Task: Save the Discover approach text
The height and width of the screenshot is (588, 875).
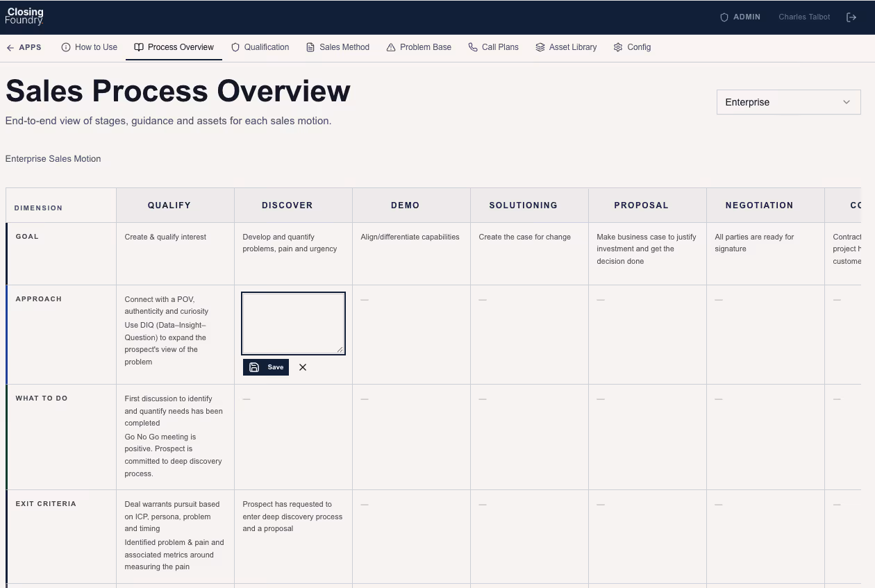Action: pyautogui.click(x=266, y=367)
